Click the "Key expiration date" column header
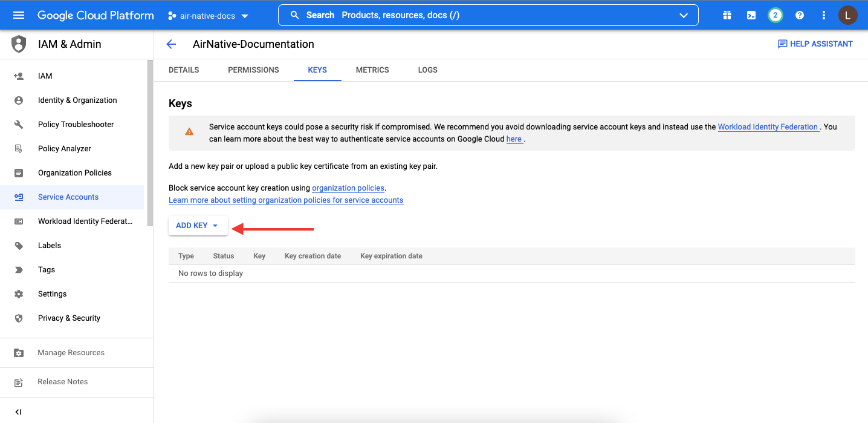Image resolution: width=868 pixels, height=423 pixels. click(391, 256)
